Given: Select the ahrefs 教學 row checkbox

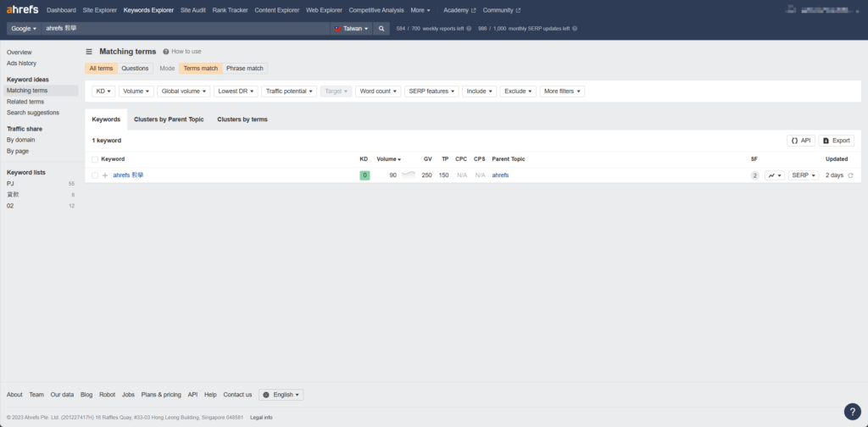Looking at the screenshot, I should click(95, 175).
